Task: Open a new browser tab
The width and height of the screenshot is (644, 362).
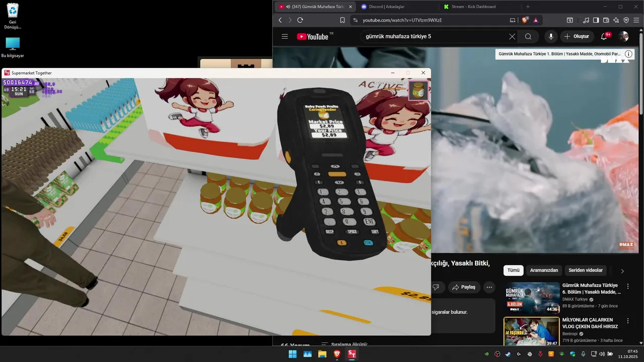Action: 528,7
